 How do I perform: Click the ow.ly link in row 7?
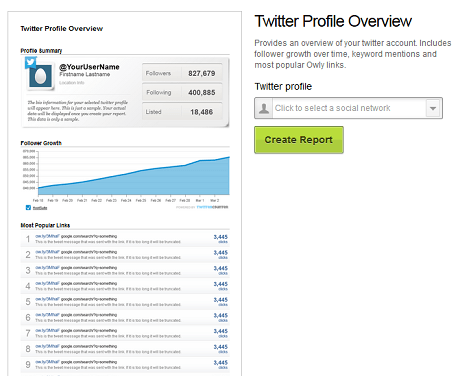(x=47, y=330)
